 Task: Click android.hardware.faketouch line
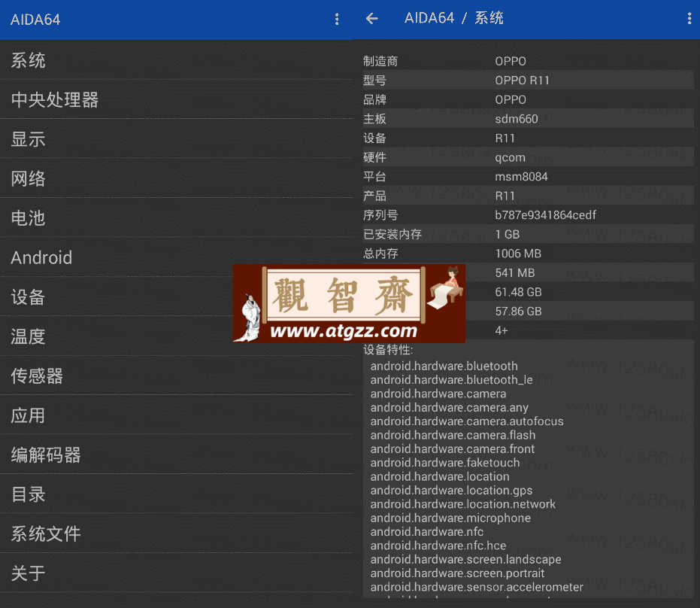point(444,463)
